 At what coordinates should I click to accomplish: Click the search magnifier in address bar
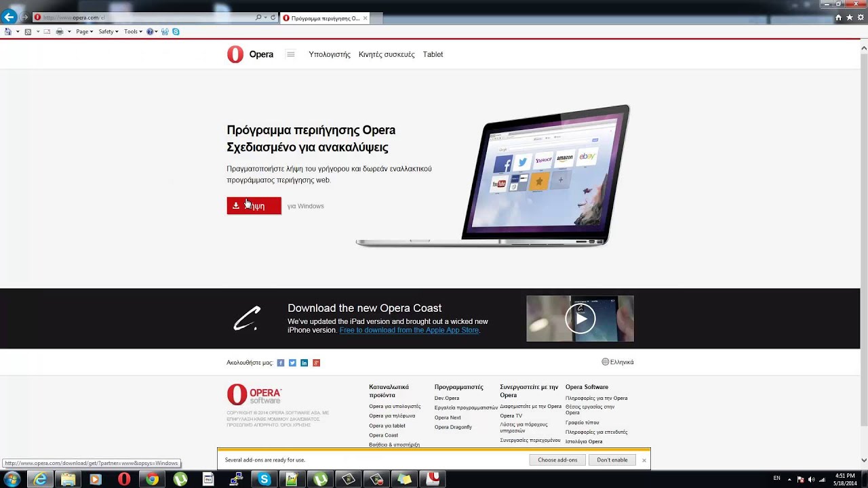(258, 18)
